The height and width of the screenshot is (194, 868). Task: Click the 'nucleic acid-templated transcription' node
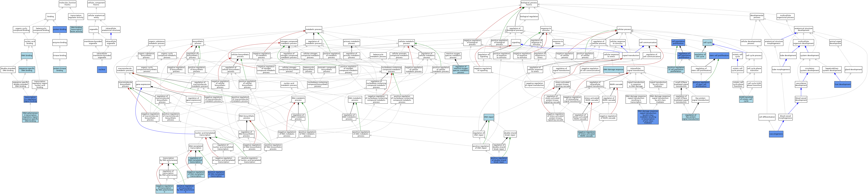205,134
